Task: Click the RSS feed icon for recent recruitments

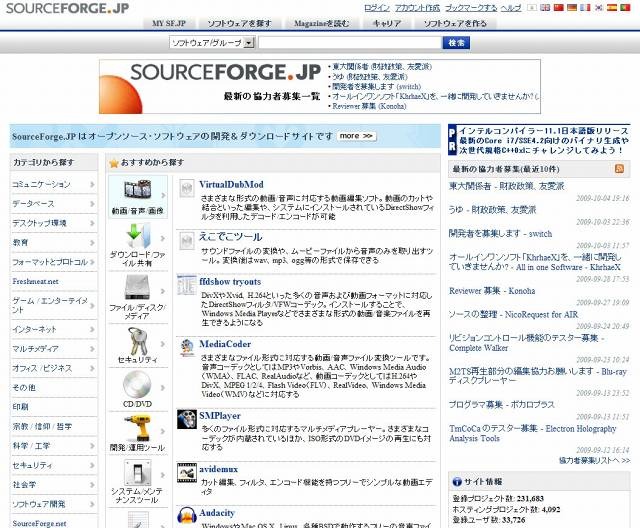Action: pyautogui.click(x=620, y=169)
